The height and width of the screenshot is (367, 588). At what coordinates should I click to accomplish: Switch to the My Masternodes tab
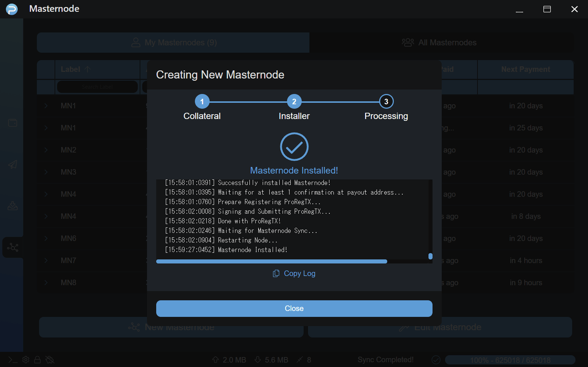(x=173, y=43)
